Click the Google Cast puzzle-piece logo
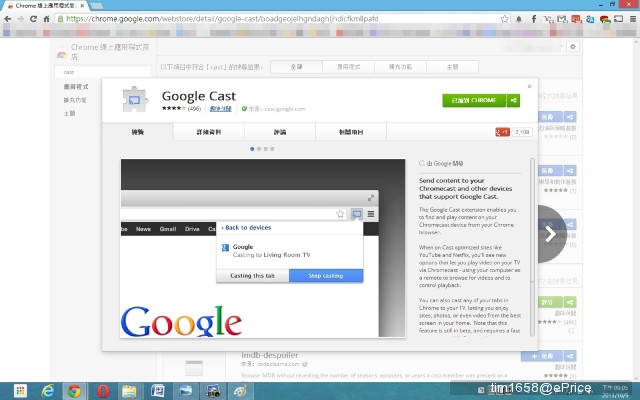 tap(135, 99)
